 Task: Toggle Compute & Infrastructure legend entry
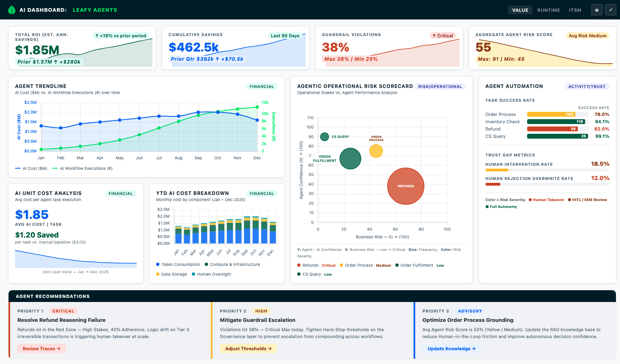point(232,264)
